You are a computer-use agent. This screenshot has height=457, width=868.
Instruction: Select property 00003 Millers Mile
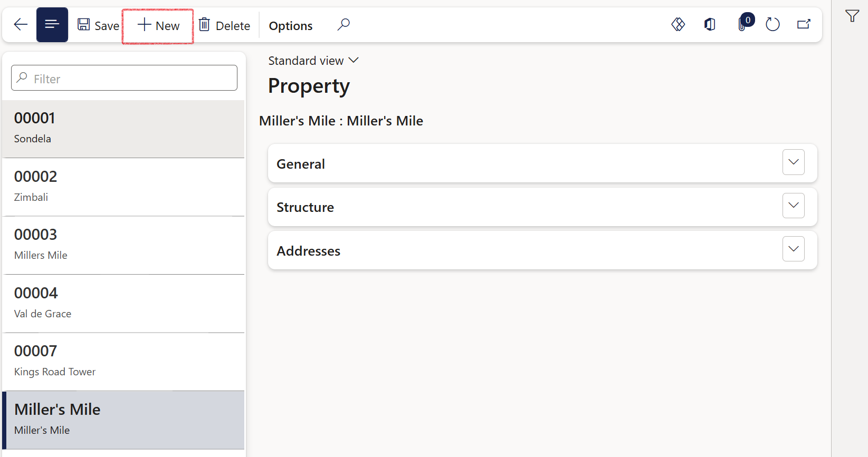point(123,245)
